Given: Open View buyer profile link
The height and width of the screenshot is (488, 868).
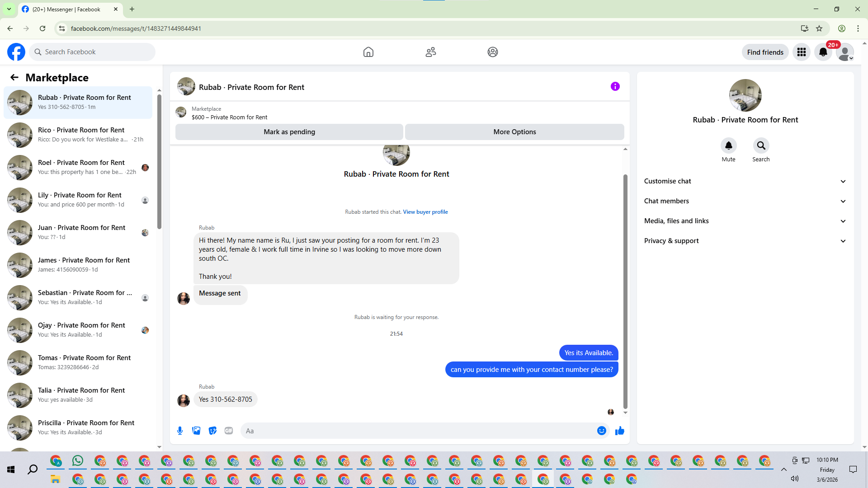Looking at the screenshot, I should [x=425, y=212].
